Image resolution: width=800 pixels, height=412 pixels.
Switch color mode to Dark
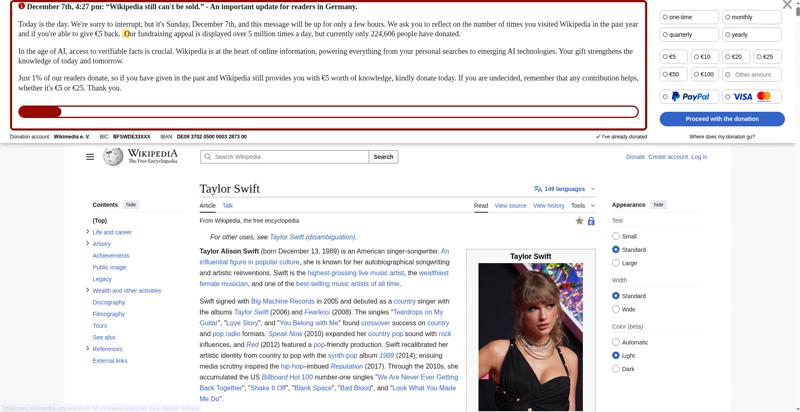pos(616,369)
